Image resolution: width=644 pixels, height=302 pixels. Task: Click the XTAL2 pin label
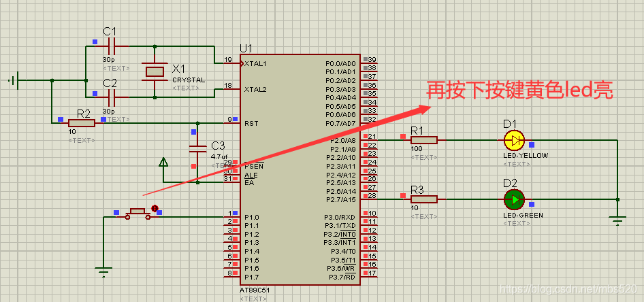click(x=255, y=90)
